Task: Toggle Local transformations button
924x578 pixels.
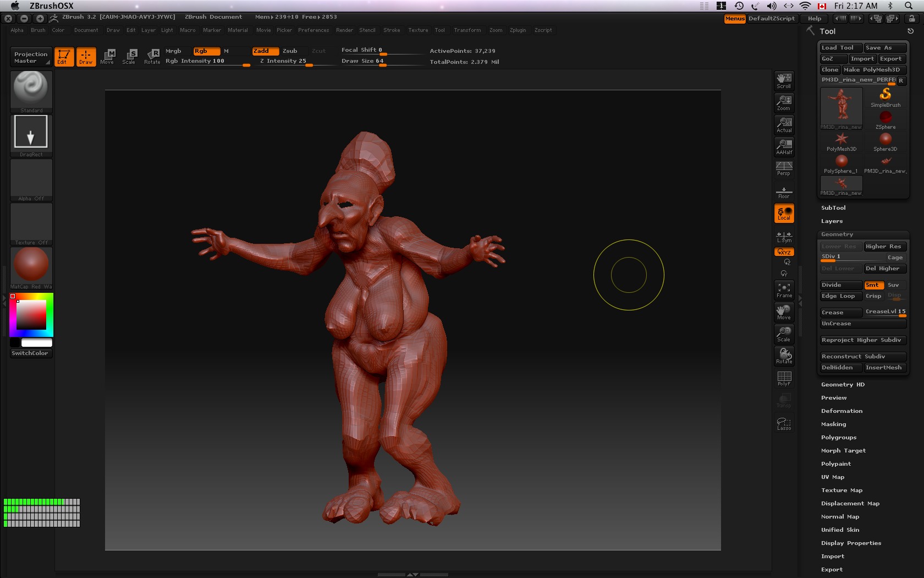Action: point(784,213)
